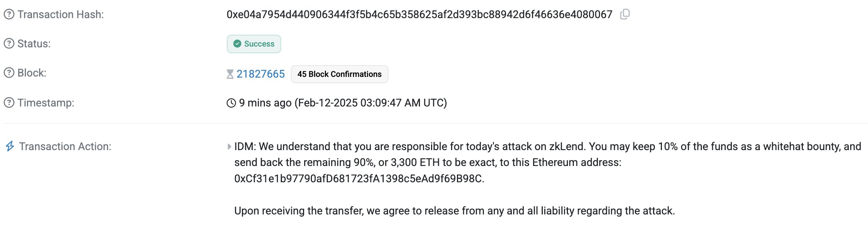This screenshot has height=227, width=868.
Task: Click the Timestamp label text
Action: click(x=46, y=102)
